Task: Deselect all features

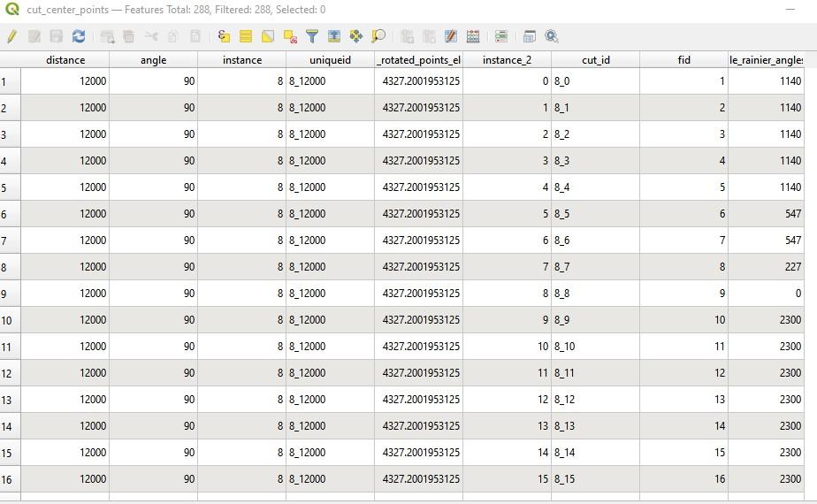Action: pyautogui.click(x=290, y=36)
